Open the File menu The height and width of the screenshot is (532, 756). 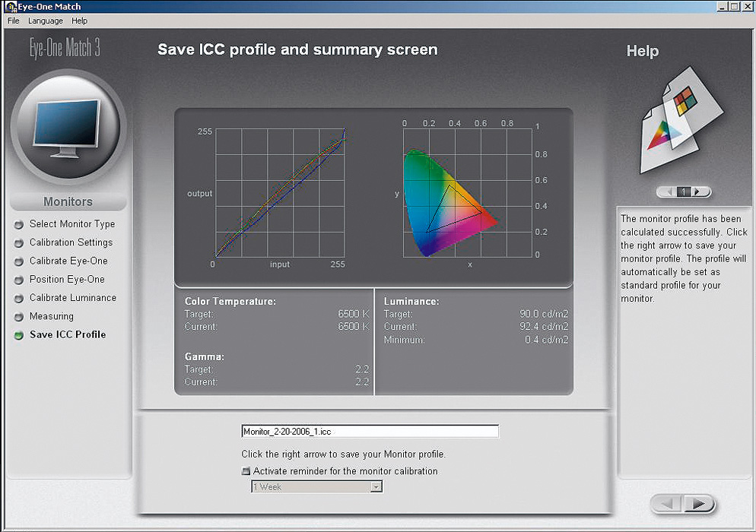click(x=14, y=21)
